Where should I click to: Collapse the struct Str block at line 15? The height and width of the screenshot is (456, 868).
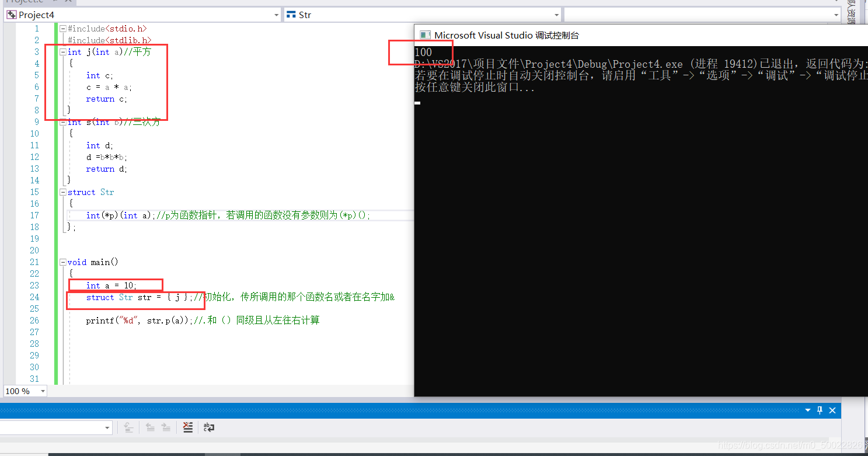(x=63, y=192)
